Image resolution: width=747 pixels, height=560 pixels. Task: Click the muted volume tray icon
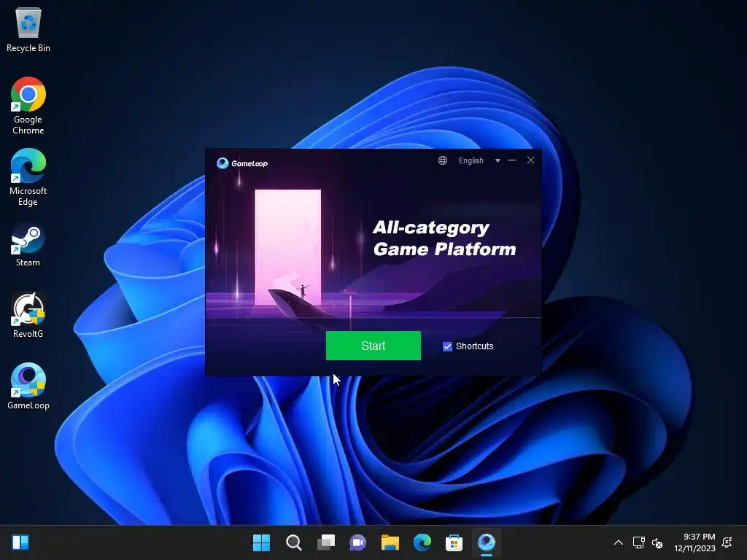point(657,542)
